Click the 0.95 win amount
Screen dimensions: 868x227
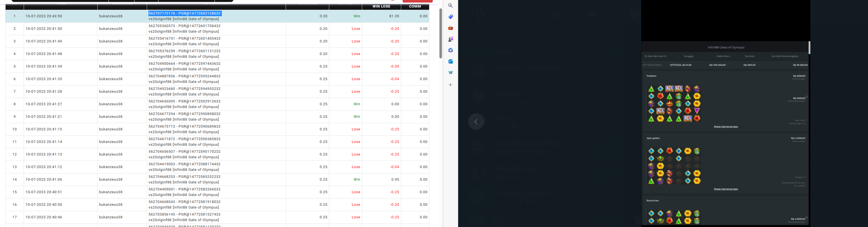click(x=395, y=180)
